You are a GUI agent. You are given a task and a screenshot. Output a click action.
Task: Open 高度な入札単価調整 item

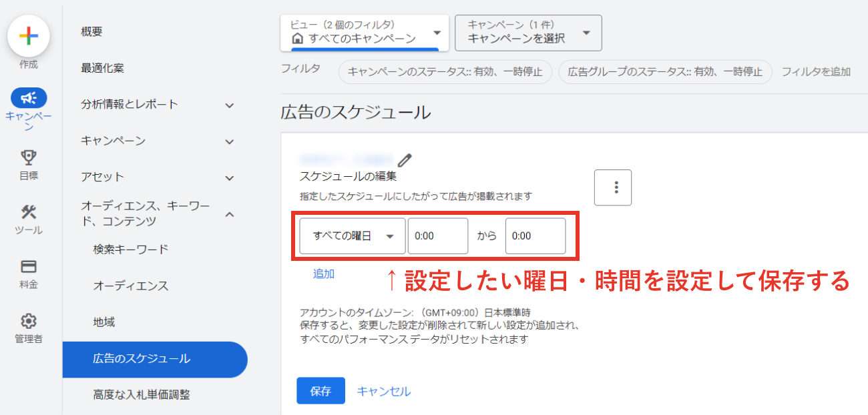pyautogui.click(x=142, y=395)
